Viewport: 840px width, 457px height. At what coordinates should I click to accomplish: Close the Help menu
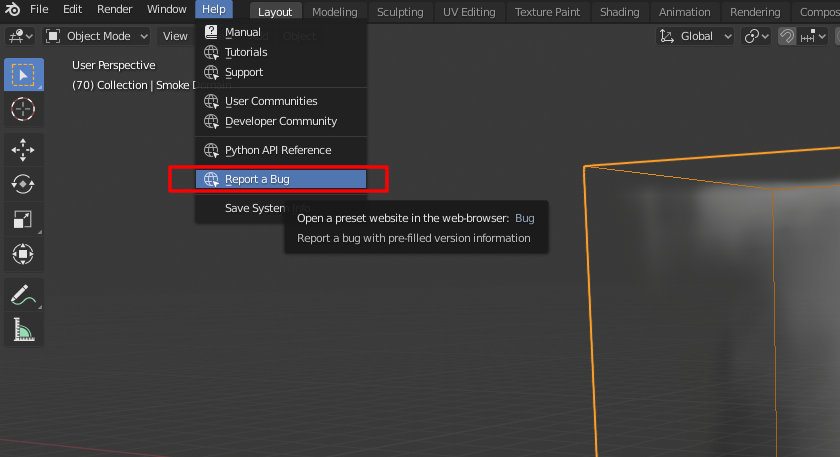pos(214,9)
